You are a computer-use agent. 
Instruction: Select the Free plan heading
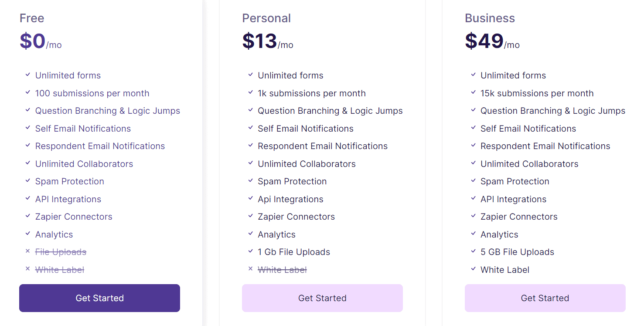pos(31,18)
